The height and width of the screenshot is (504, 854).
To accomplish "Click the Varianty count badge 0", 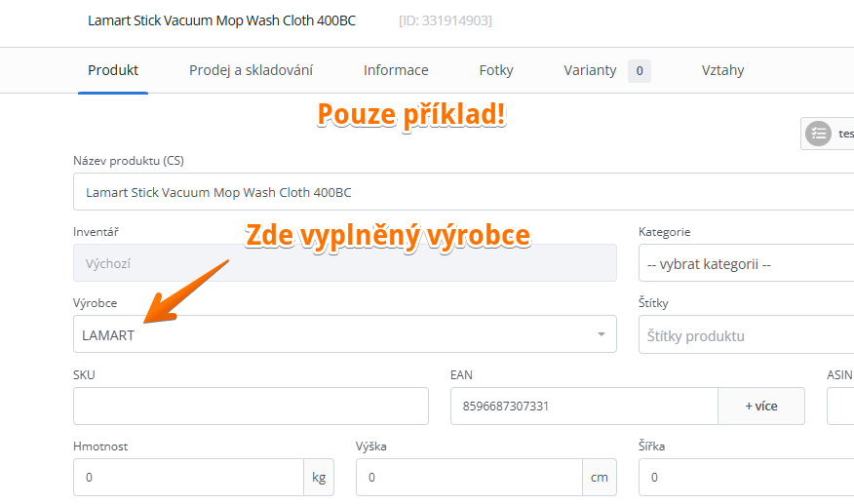I will coord(640,71).
